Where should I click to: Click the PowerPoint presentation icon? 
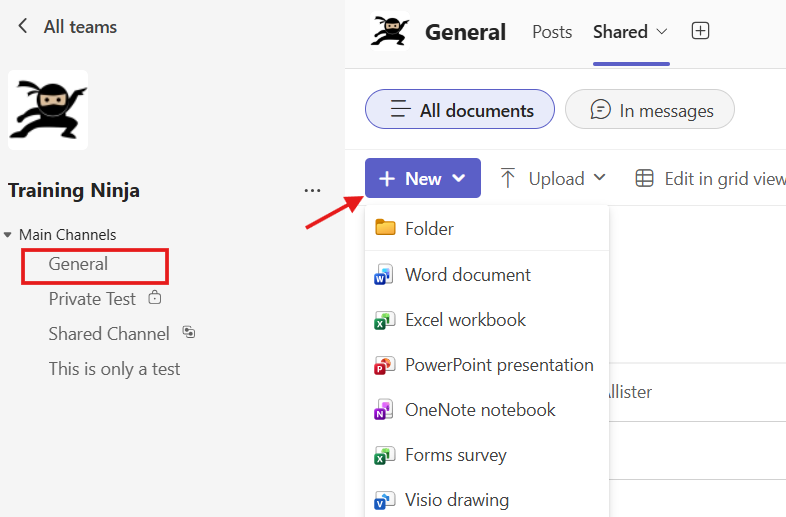pos(384,365)
